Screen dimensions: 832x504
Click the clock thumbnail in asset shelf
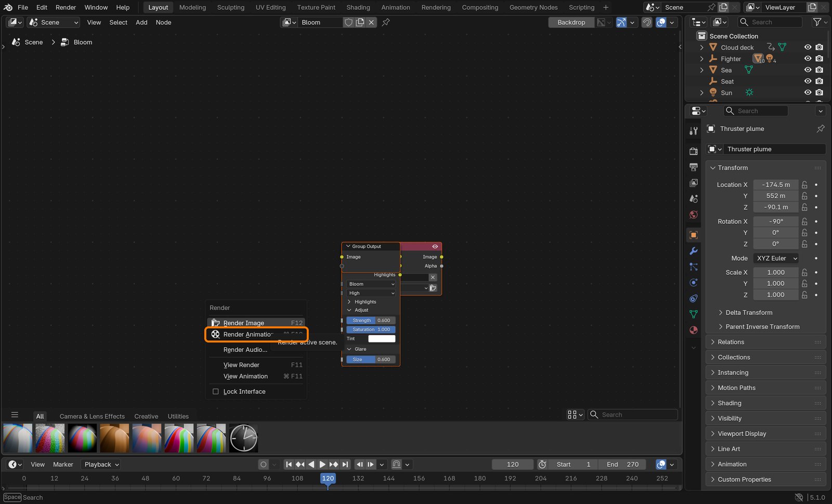[x=243, y=438]
